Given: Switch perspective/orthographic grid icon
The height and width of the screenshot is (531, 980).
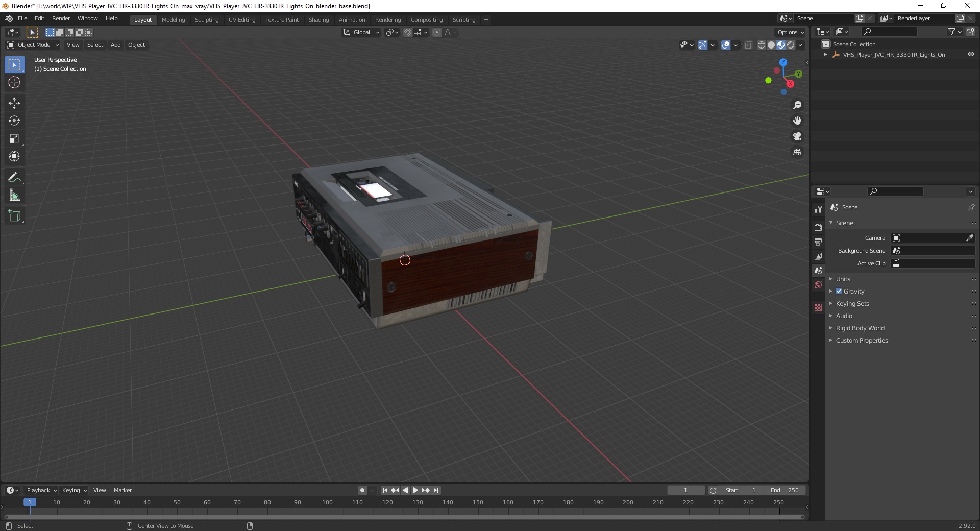Looking at the screenshot, I should pos(797,152).
